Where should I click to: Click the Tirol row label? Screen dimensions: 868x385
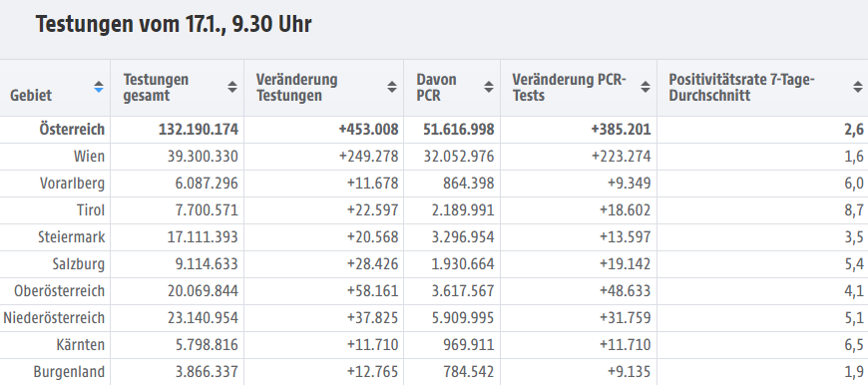pyautogui.click(x=91, y=210)
